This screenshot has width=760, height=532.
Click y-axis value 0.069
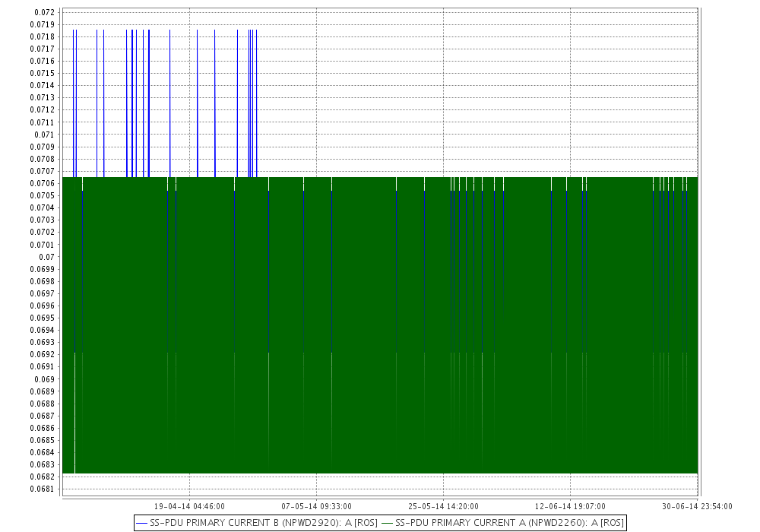coord(44,379)
